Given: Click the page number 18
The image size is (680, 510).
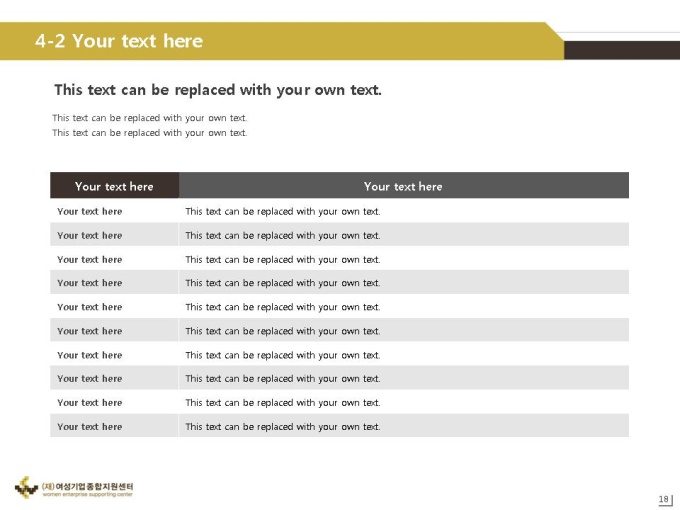Looking at the screenshot, I should [664, 499].
